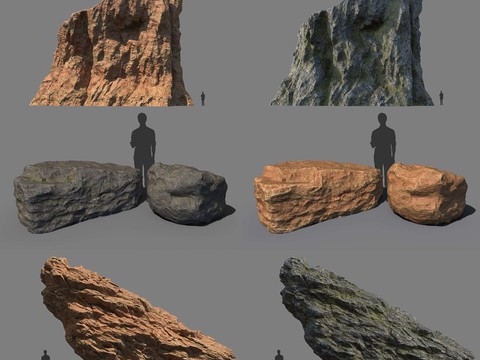The width and height of the screenshot is (480, 360).
Task: Click the gray mossy cliff rock at top right
Action: coord(353,53)
